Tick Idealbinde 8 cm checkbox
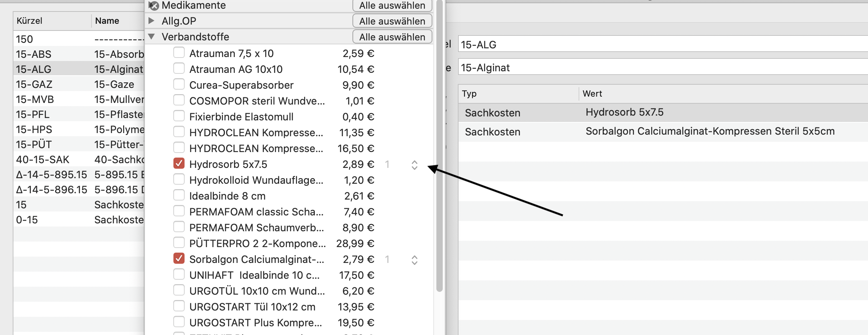The width and height of the screenshot is (868, 335). pos(179,195)
